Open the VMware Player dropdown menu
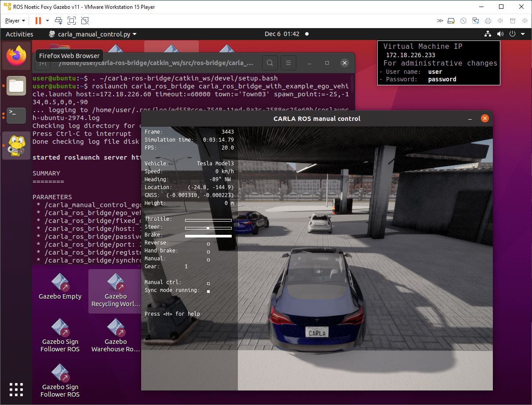532x405 pixels. tap(15, 21)
